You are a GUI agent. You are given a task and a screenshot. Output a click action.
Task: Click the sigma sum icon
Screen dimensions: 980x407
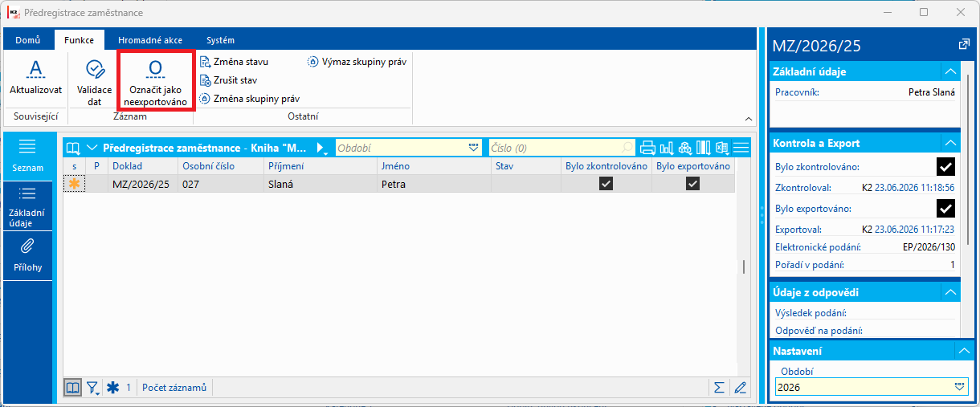pos(719,388)
